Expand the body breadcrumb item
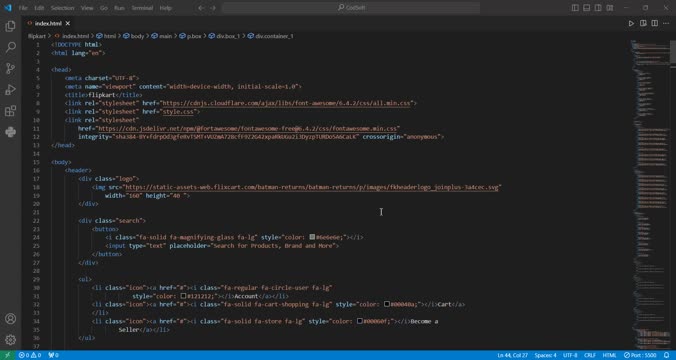Viewport: 676px width, 360px height. [134, 36]
